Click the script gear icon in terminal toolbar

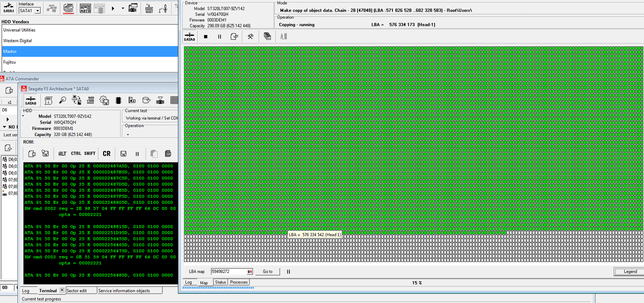[32, 154]
